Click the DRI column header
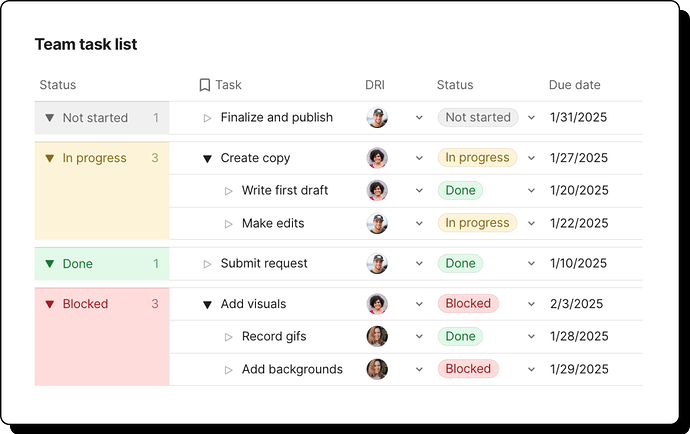 [375, 85]
